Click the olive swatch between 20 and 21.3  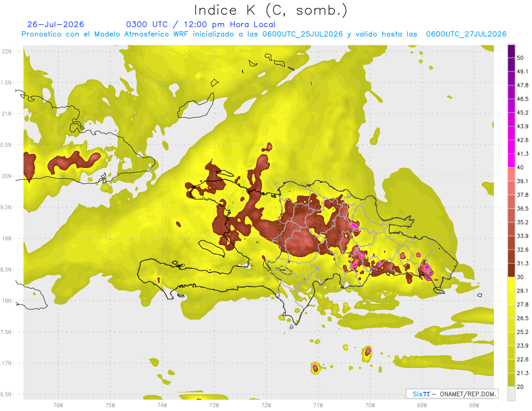click(x=511, y=380)
